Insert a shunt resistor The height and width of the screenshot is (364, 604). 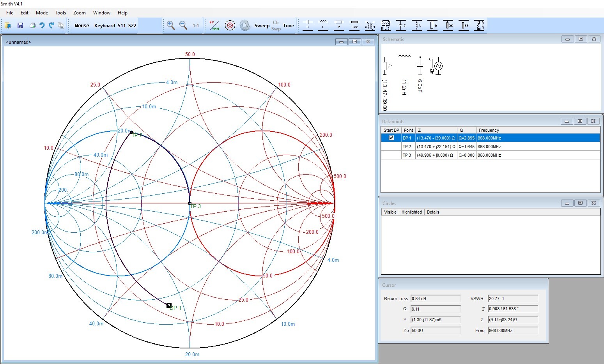click(432, 25)
